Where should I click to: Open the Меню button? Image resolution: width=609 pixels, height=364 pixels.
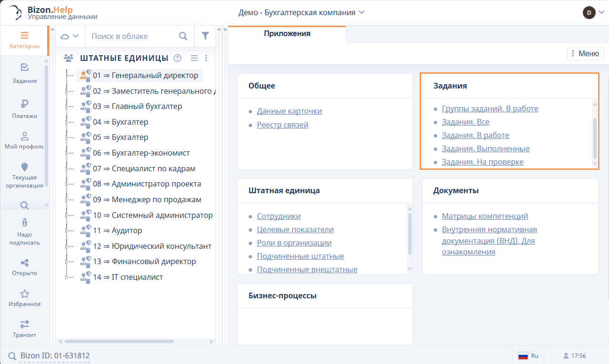[585, 54]
